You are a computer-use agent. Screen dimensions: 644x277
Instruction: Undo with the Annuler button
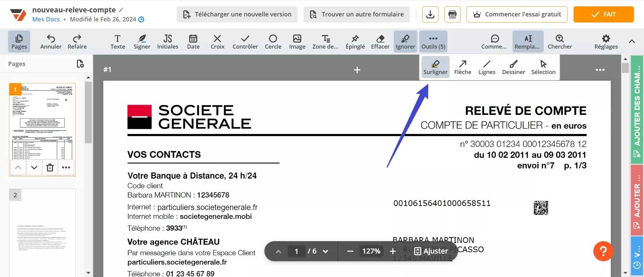point(51,42)
